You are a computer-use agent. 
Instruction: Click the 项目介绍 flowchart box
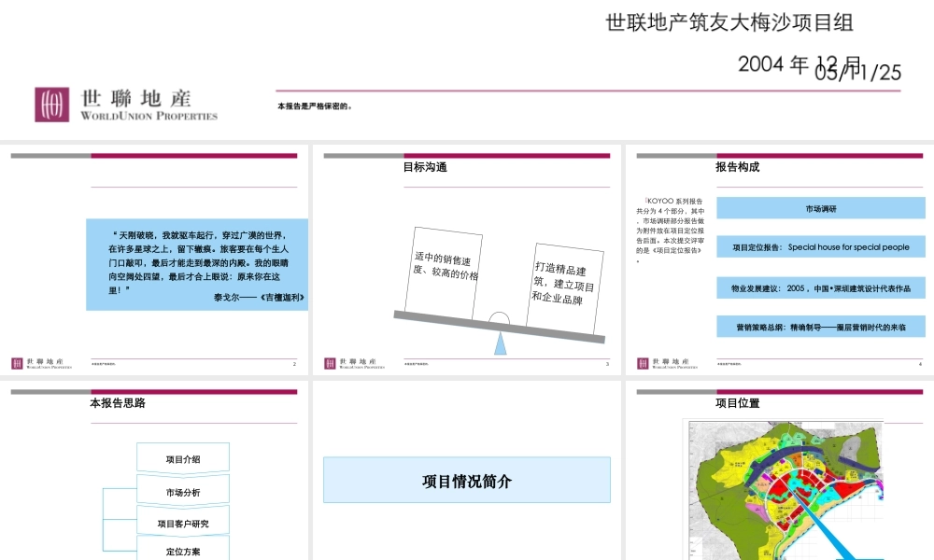pos(183,458)
